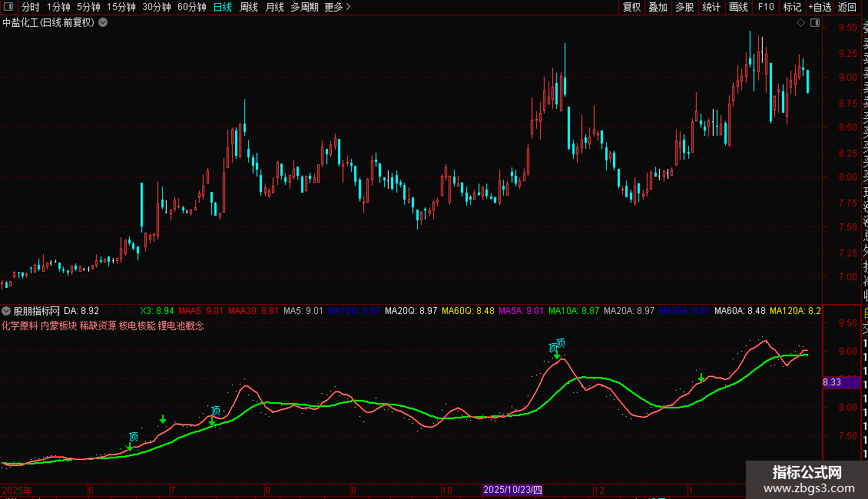Click the 2025年 label on time axis
This screenshot has width=868, height=499.
click(x=17, y=490)
